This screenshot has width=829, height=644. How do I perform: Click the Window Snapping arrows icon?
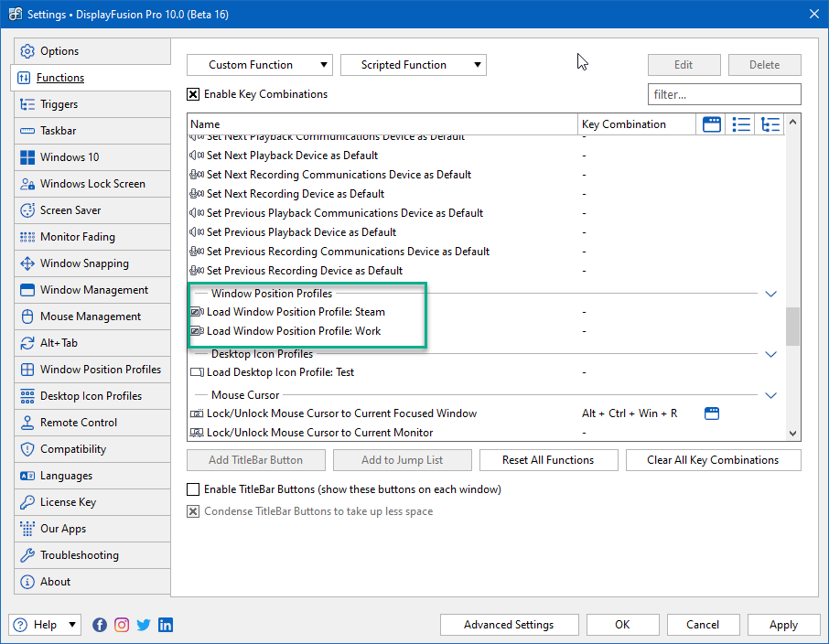pos(27,263)
